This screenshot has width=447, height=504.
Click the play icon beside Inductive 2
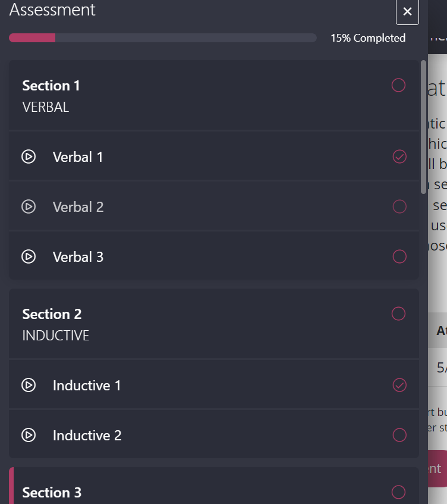[29, 435]
